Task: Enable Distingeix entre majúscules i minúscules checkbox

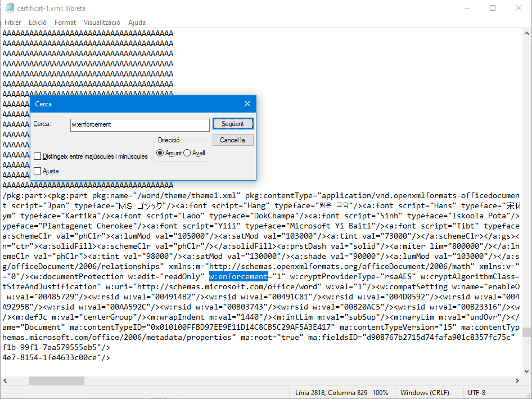Action: pyautogui.click(x=38, y=156)
